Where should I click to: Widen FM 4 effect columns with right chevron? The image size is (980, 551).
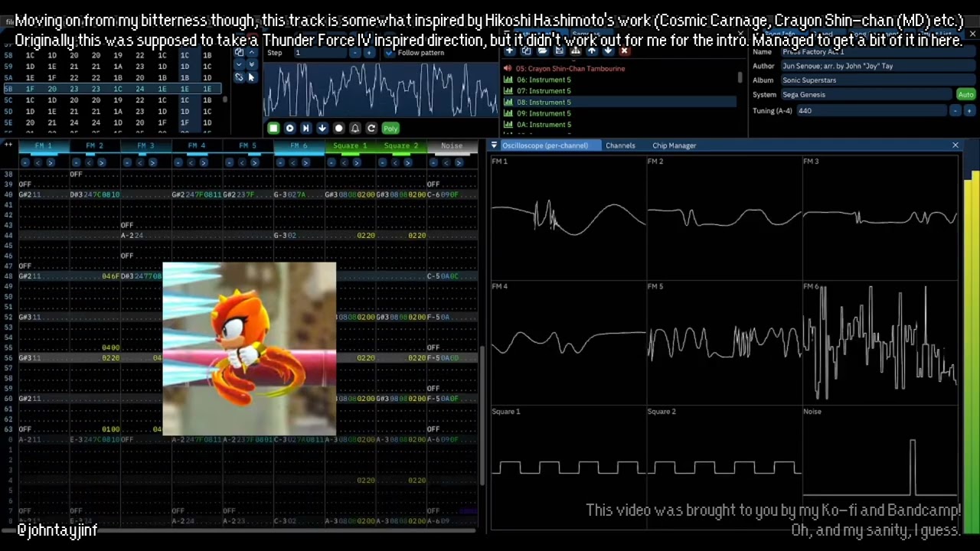tap(204, 162)
